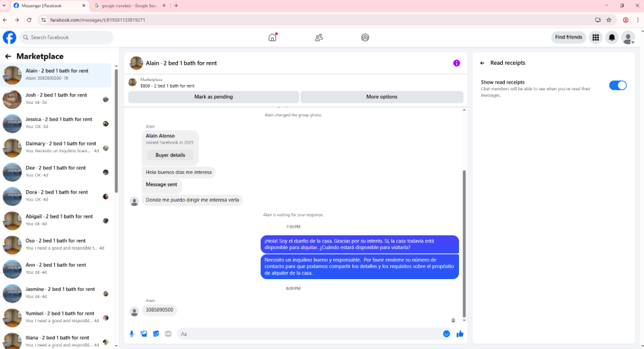Open Jessica's rental conversation
The height and width of the screenshot is (349, 644).
pyautogui.click(x=56, y=123)
